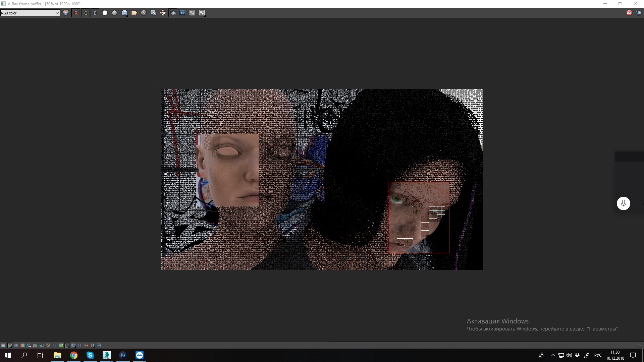Show hidden system tray icons
Image resolution: width=644 pixels, height=362 pixels.
click(553, 355)
